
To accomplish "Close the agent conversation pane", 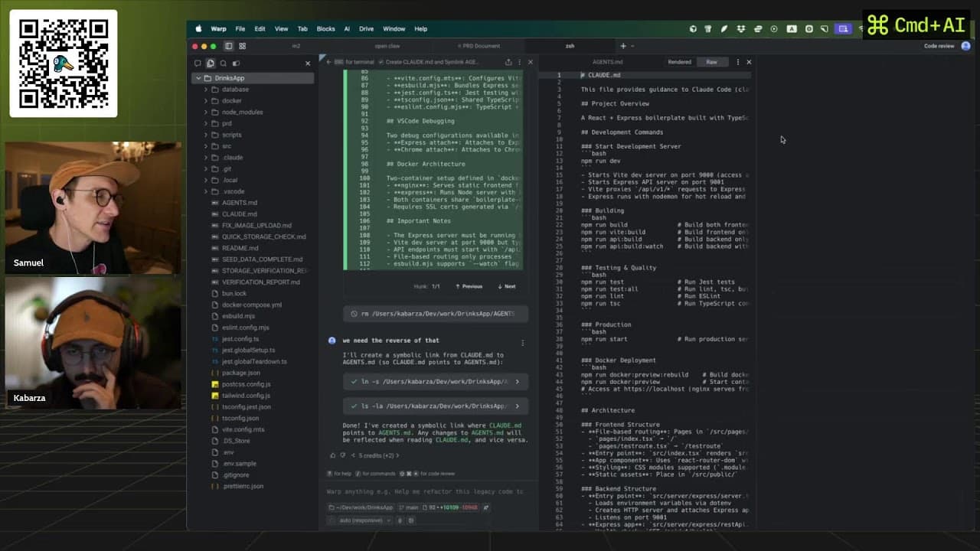I will (x=531, y=62).
